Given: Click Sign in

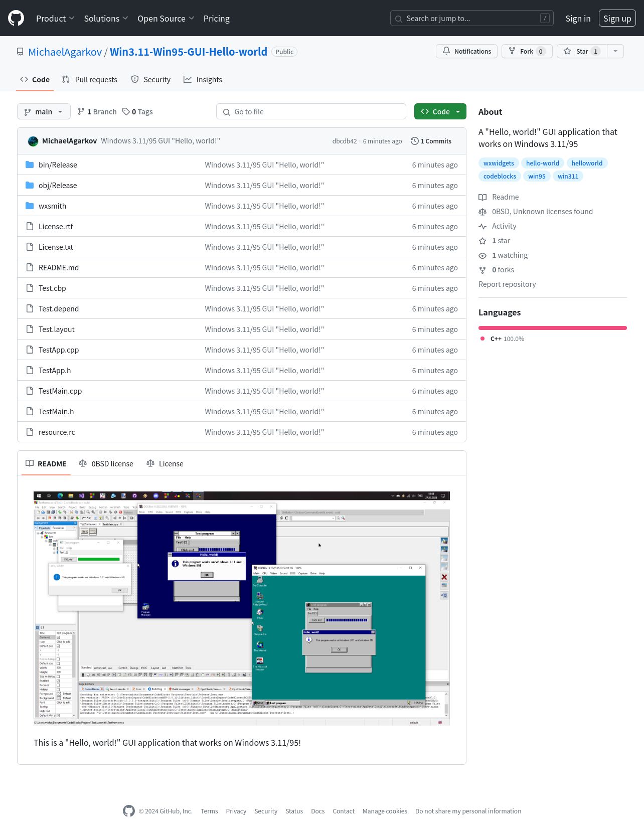Looking at the screenshot, I should pyautogui.click(x=578, y=19).
